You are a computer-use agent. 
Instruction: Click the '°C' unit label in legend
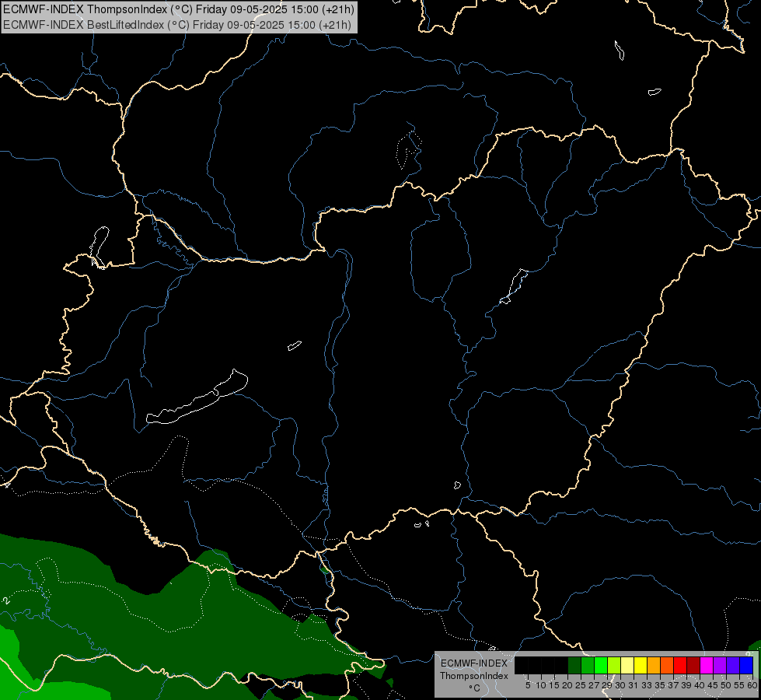pos(474,688)
